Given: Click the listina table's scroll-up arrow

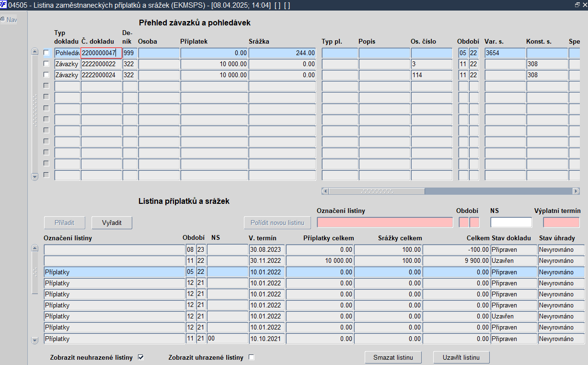Looking at the screenshot, I should click(x=35, y=248).
